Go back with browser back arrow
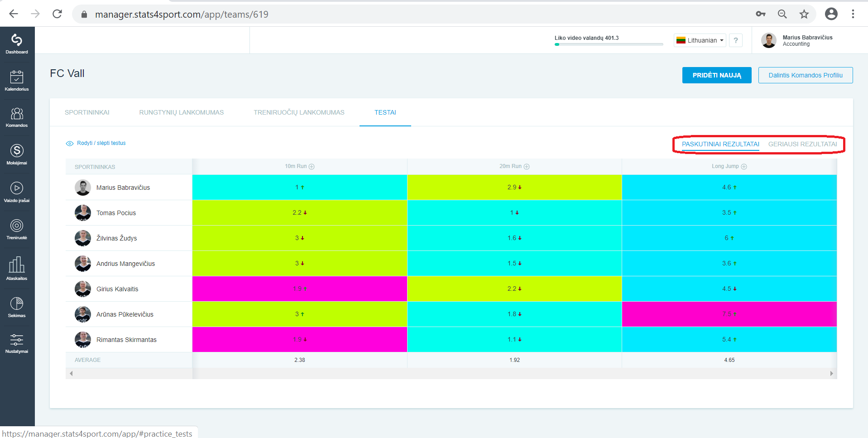This screenshot has height=438, width=868. [14, 14]
